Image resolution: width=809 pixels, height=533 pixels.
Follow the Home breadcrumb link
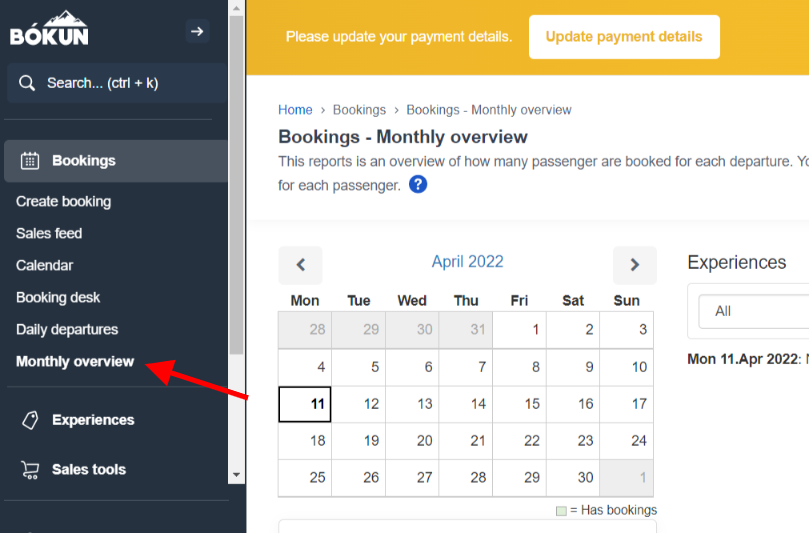(x=295, y=110)
